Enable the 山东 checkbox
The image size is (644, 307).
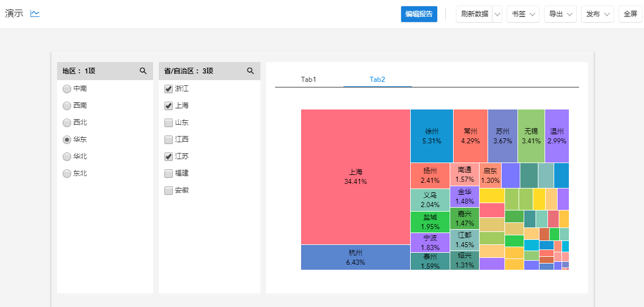pyautogui.click(x=168, y=122)
